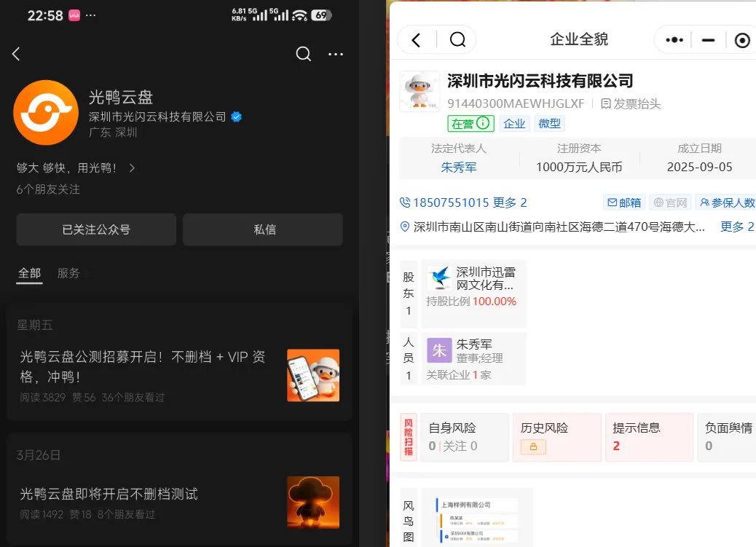Click the battery indicator showing 69
The height and width of the screenshot is (547, 756).
[322, 15]
